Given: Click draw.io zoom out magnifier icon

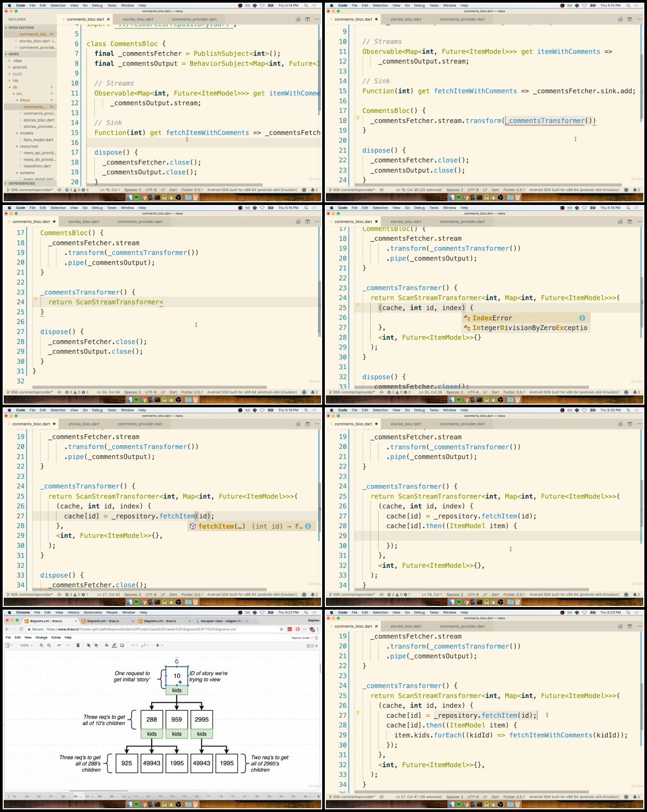Looking at the screenshot, I should click(49, 645).
